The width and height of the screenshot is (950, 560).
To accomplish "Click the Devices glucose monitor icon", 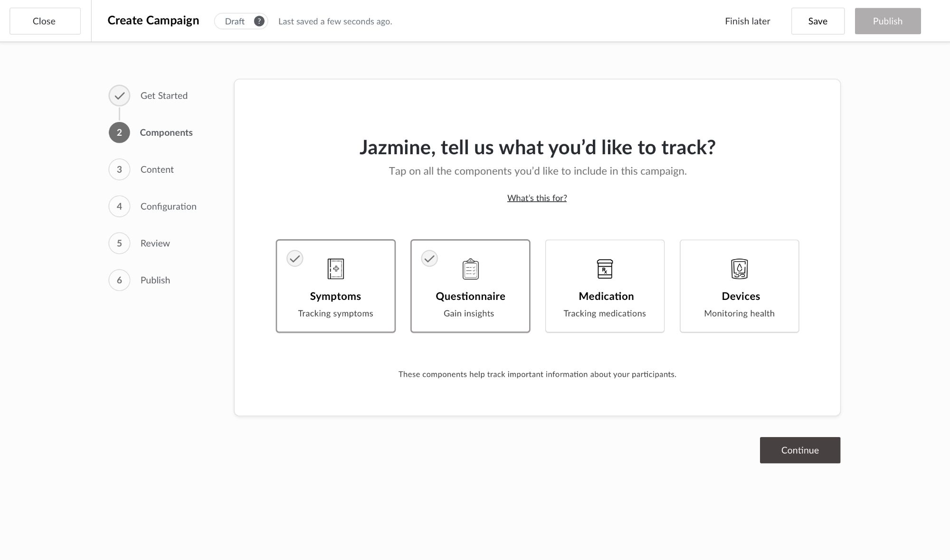I will point(739,269).
